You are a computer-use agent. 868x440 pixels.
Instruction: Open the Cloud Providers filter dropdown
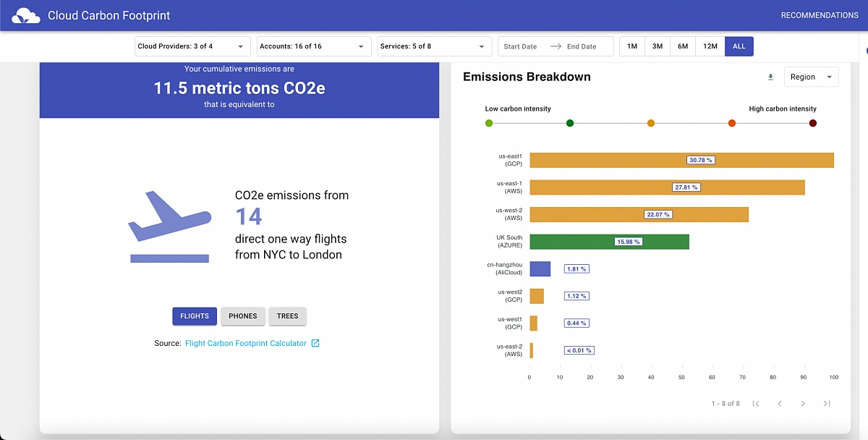coord(192,46)
